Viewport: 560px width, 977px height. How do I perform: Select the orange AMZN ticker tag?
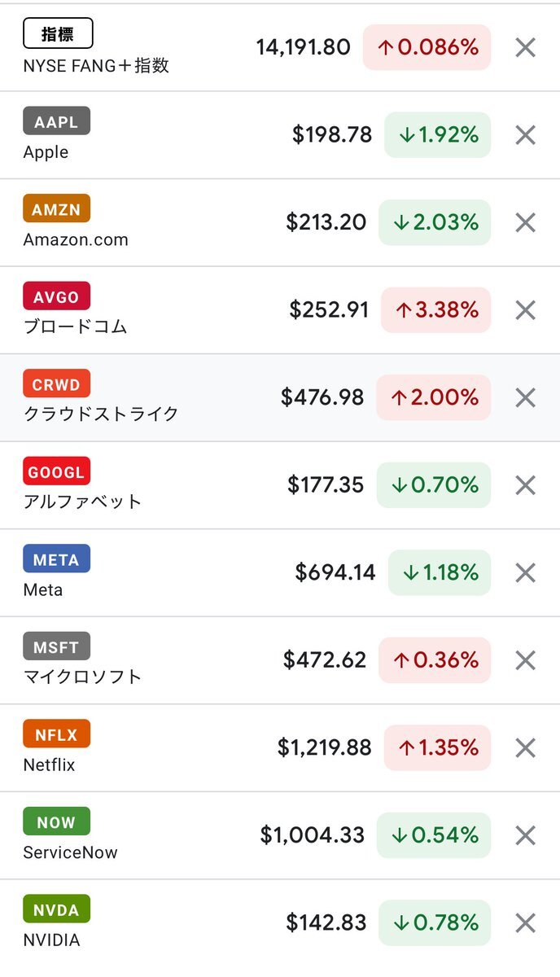click(x=56, y=209)
